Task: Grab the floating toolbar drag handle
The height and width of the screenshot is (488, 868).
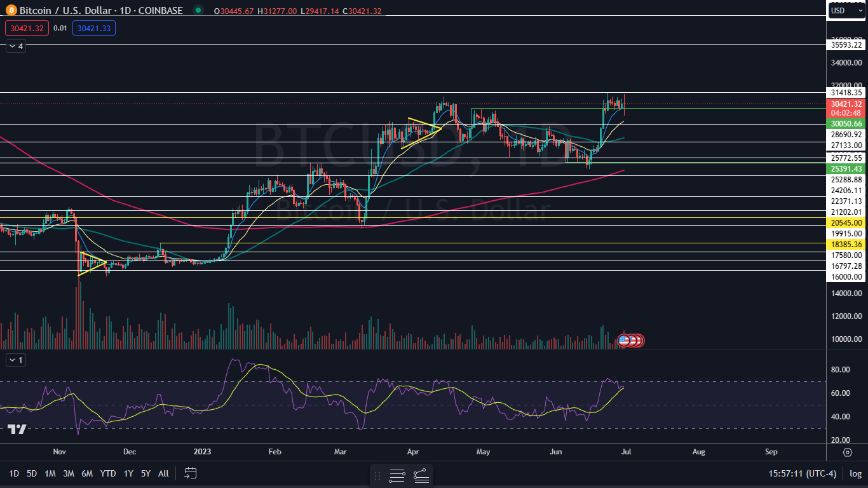Action: coord(377,475)
